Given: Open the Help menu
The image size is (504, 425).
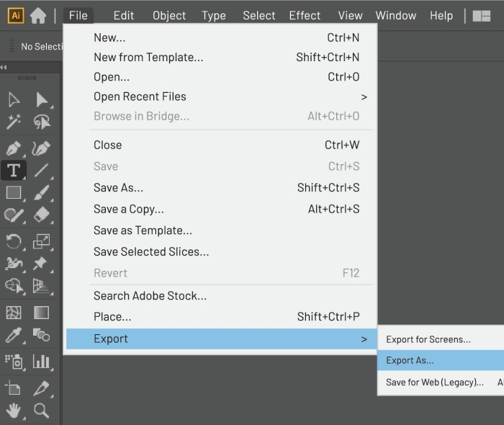Looking at the screenshot, I should (441, 15).
